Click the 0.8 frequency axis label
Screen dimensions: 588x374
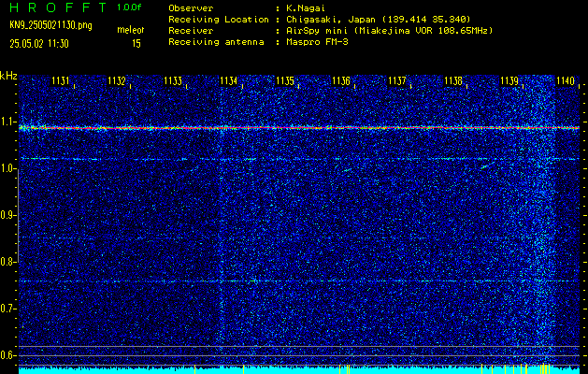8,262
